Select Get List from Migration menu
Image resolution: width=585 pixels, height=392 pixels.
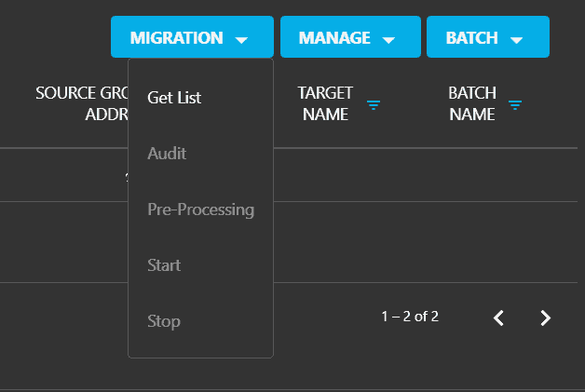pyautogui.click(x=174, y=97)
